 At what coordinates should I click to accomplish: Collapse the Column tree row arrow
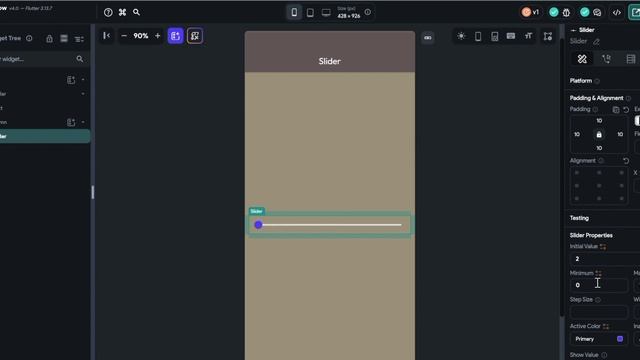click(83, 122)
